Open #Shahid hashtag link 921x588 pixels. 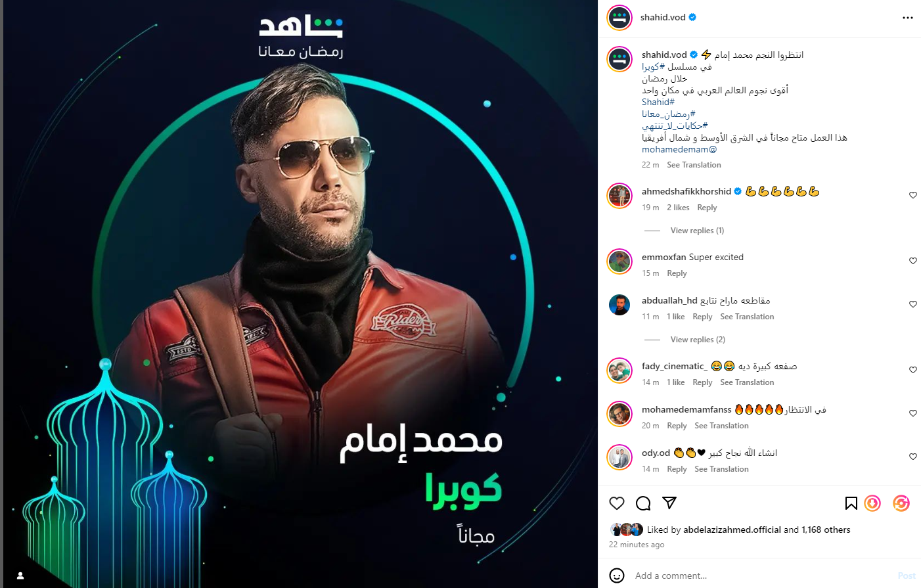[658, 102]
